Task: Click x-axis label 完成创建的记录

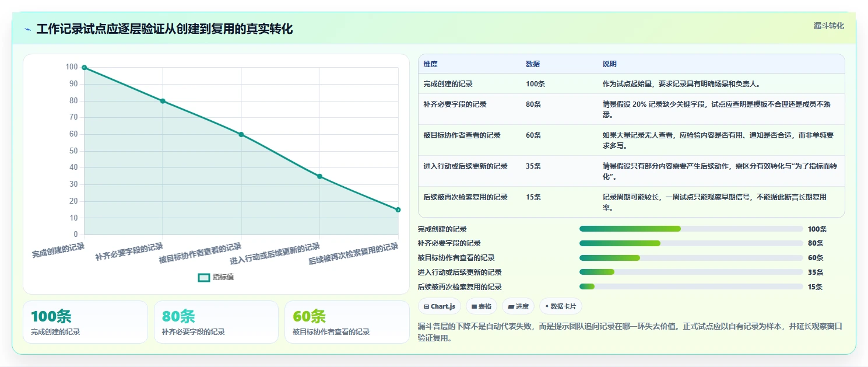Action: coord(58,250)
